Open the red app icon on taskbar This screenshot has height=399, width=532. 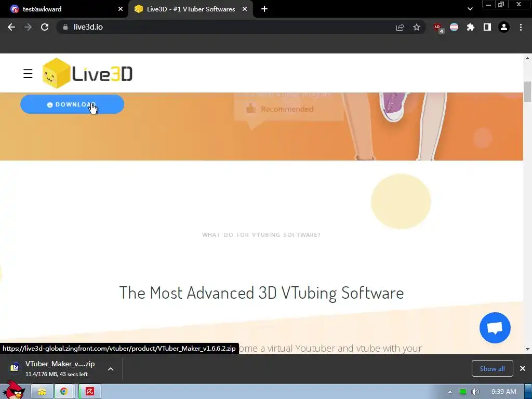(x=89, y=392)
